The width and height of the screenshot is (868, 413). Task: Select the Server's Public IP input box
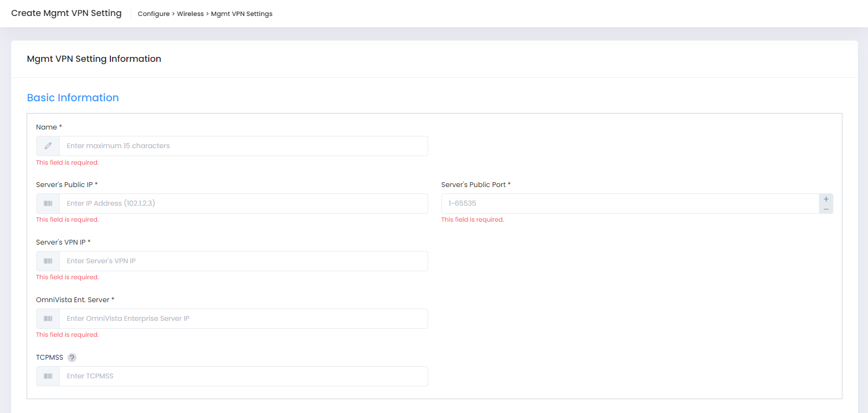pos(243,204)
